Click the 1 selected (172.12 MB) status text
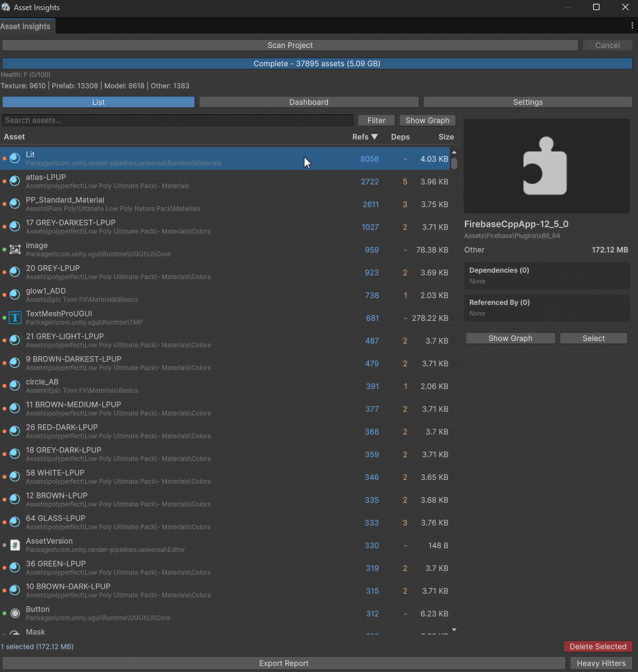 pos(37,646)
